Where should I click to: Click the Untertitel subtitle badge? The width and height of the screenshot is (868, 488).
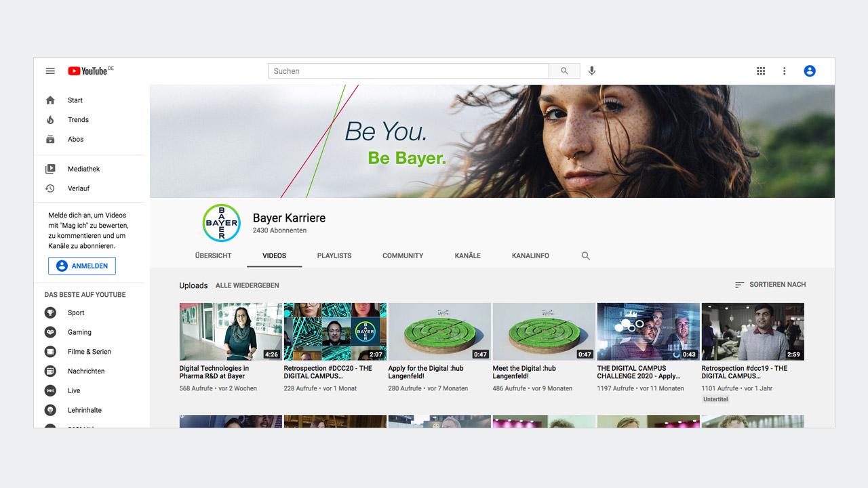click(715, 400)
